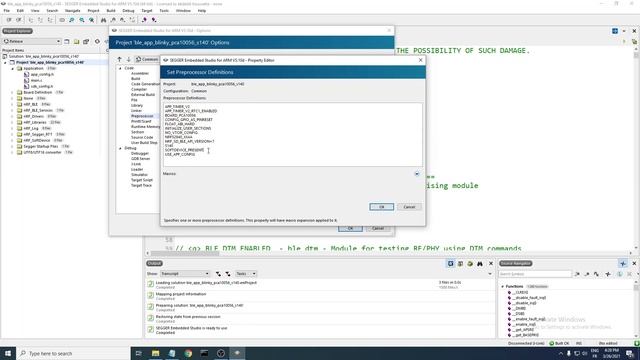Open the Show Transcript dropdown in Output

click(185, 274)
